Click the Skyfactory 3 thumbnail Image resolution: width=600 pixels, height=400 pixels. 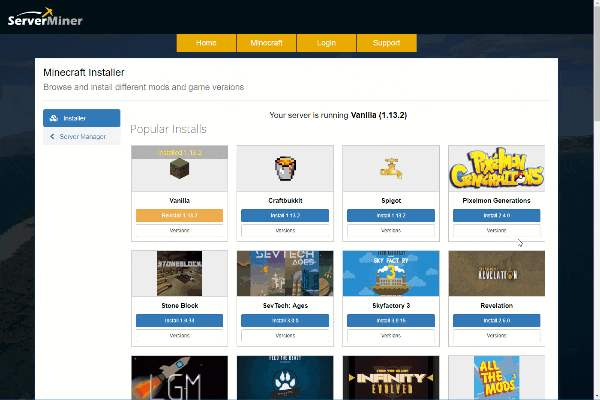(x=391, y=273)
